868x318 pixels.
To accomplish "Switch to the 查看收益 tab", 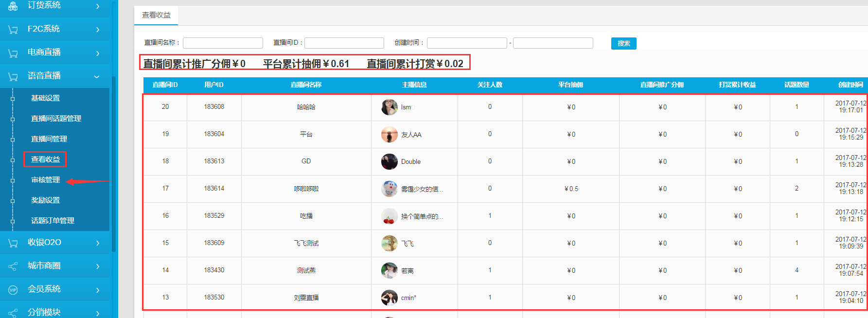I will 156,15.
